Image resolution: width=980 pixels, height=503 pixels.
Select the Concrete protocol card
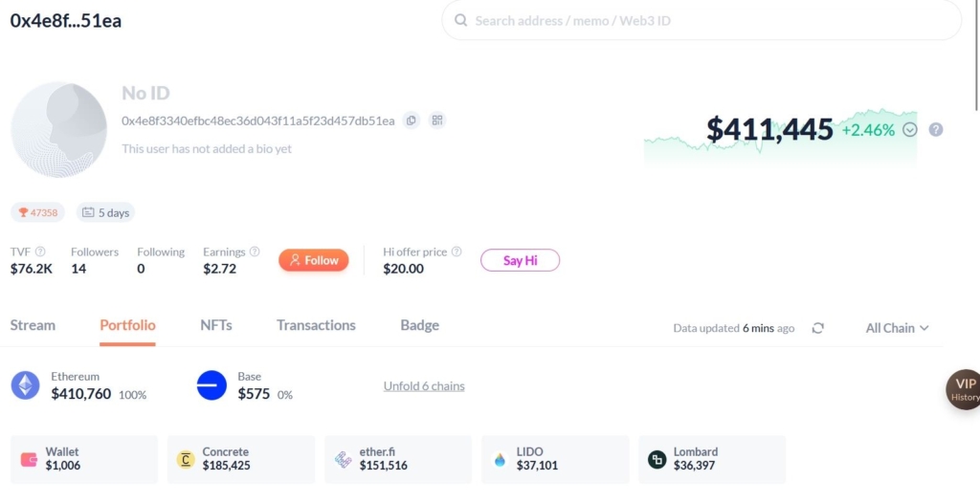tap(241, 459)
